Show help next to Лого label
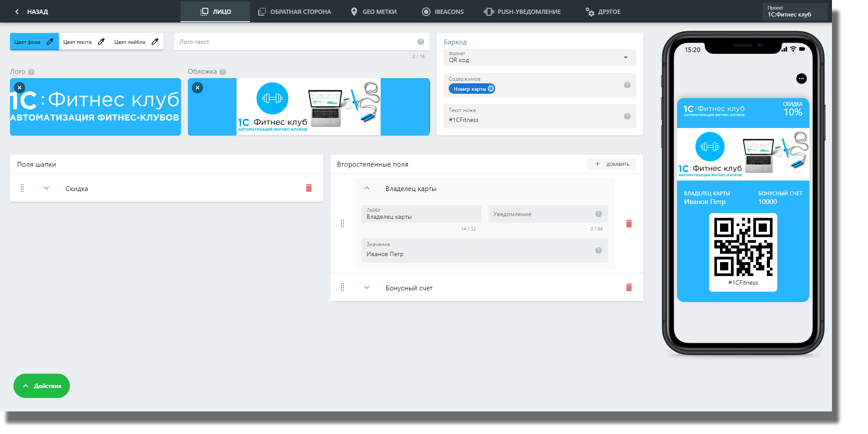Image resolution: width=868 pixels, height=434 pixels. (31, 72)
